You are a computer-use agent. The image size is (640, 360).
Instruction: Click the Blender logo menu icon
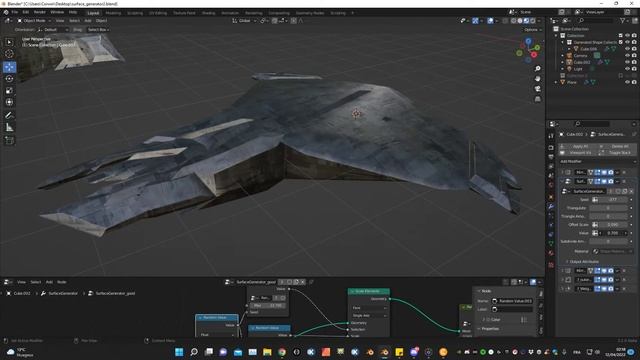[6, 13]
